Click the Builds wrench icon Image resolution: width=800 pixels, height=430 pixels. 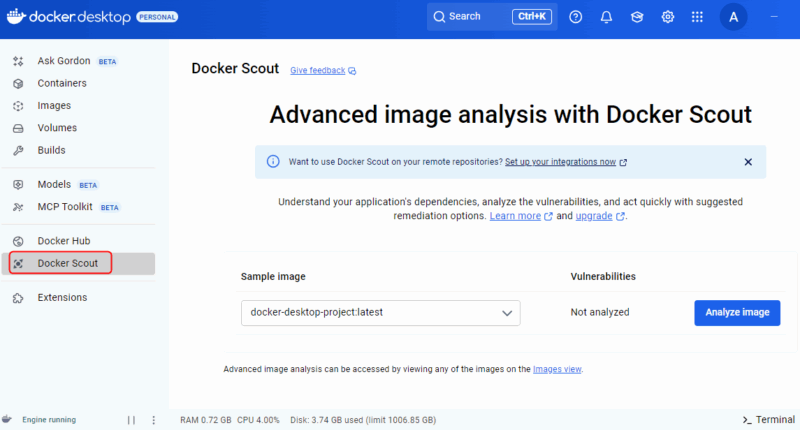pos(18,150)
